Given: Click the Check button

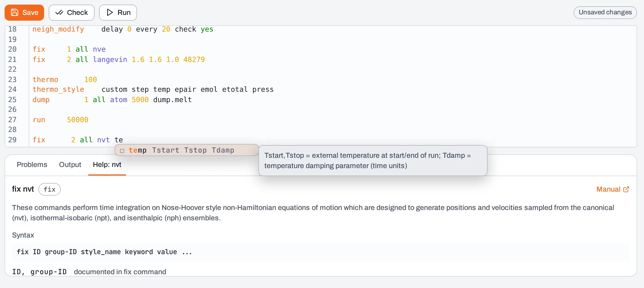Looking at the screenshot, I should click(x=71, y=13).
